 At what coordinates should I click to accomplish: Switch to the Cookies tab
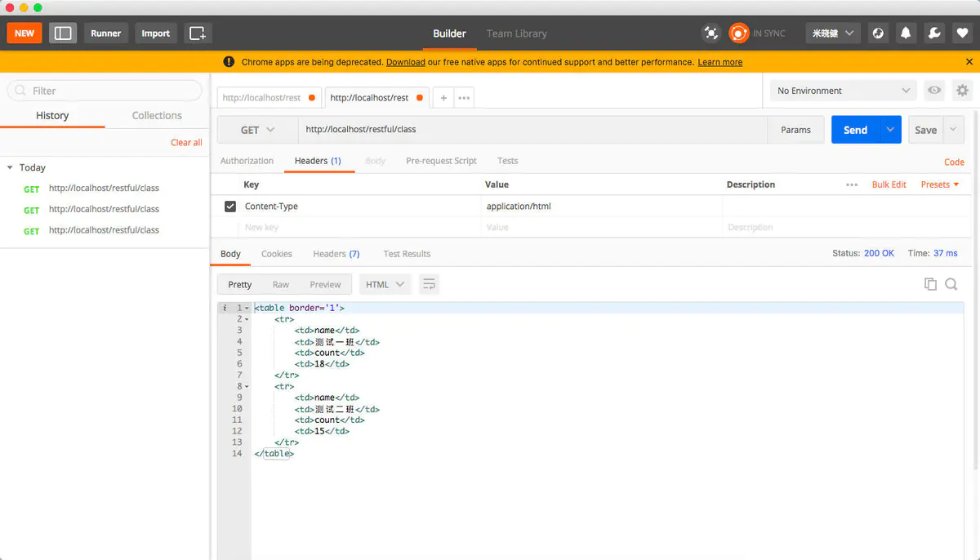pyautogui.click(x=276, y=253)
